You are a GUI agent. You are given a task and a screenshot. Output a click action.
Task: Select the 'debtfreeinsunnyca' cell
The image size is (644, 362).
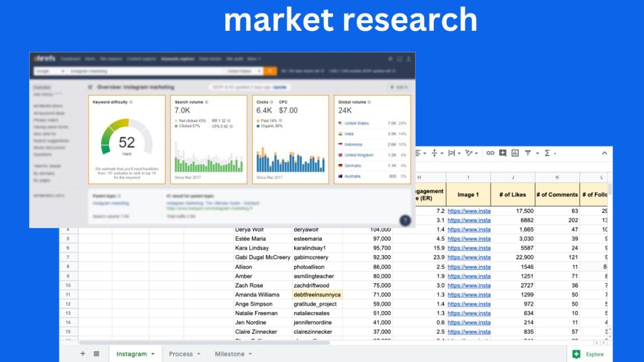pos(317,295)
